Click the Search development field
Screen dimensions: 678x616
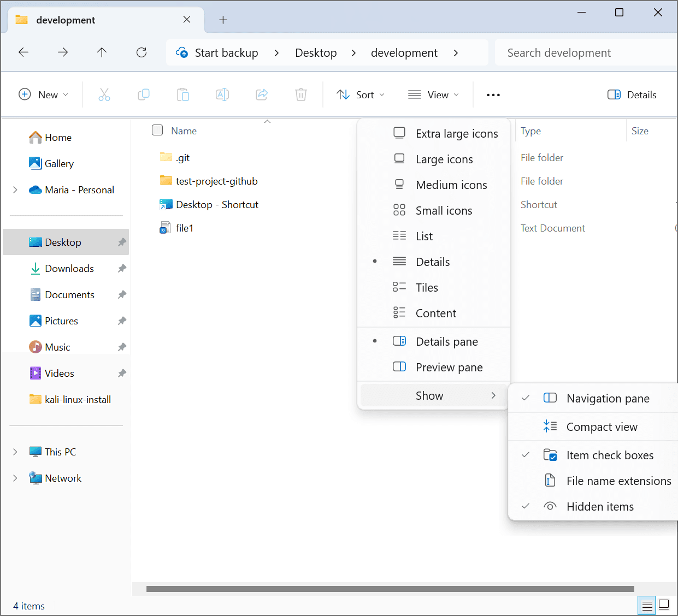[x=586, y=52]
